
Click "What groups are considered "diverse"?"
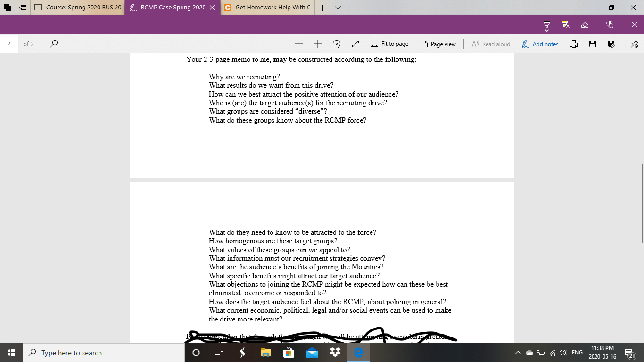click(x=268, y=111)
